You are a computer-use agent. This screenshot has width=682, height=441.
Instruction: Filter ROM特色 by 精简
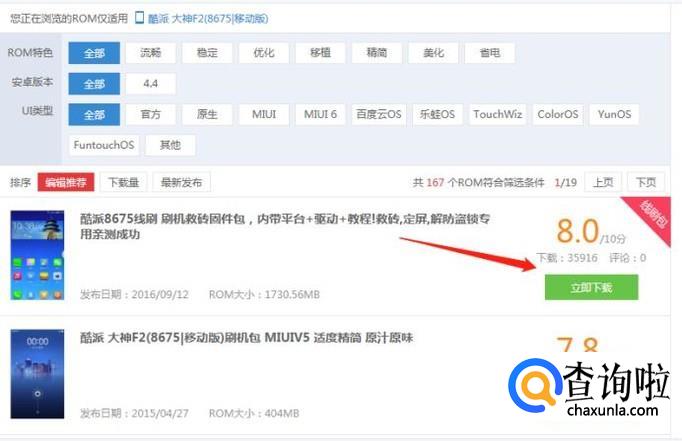pyautogui.click(x=377, y=53)
